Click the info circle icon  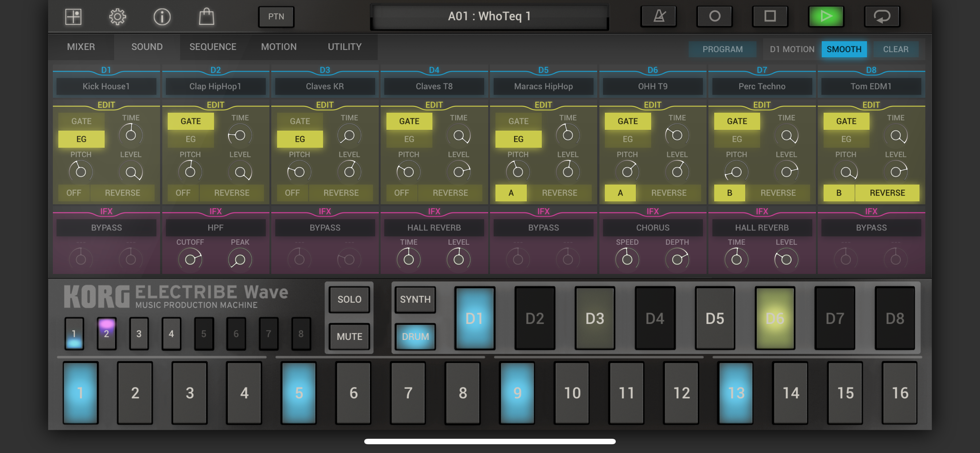click(x=162, y=17)
